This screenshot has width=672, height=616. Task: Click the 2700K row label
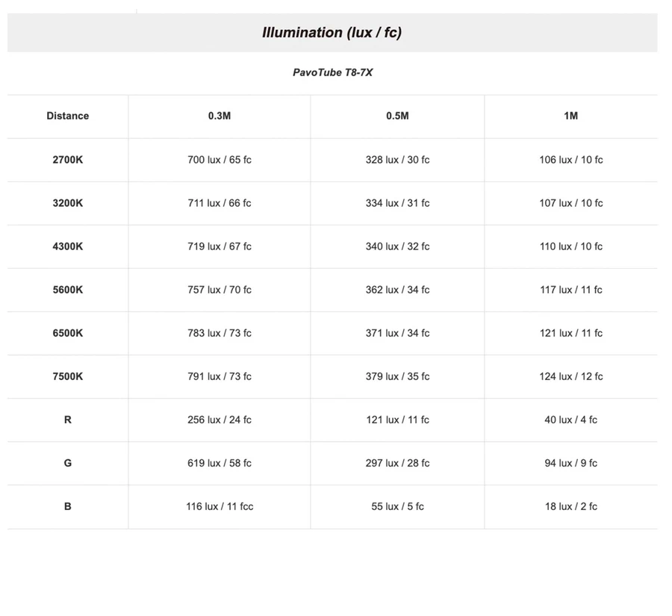click(x=67, y=160)
